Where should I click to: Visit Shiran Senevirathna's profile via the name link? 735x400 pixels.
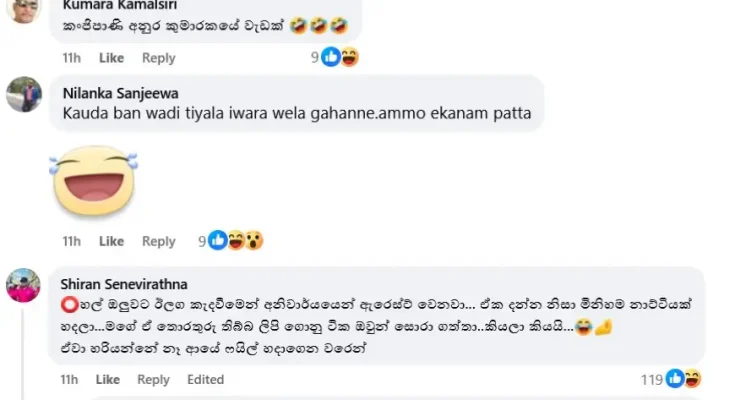pos(123,284)
